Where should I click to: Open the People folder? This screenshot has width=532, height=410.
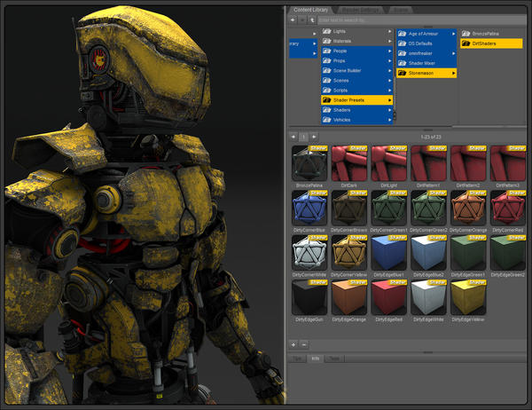point(357,51)
